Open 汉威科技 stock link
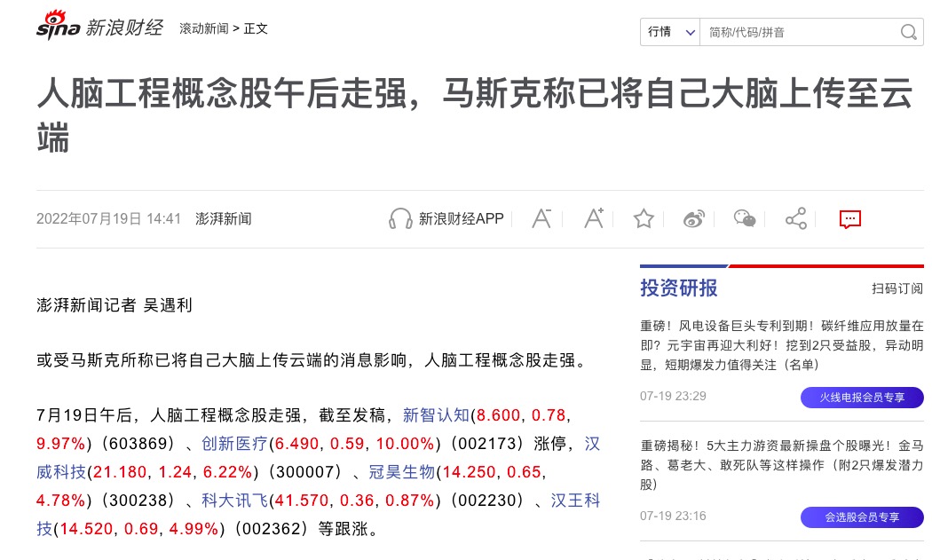 [61, 472]
